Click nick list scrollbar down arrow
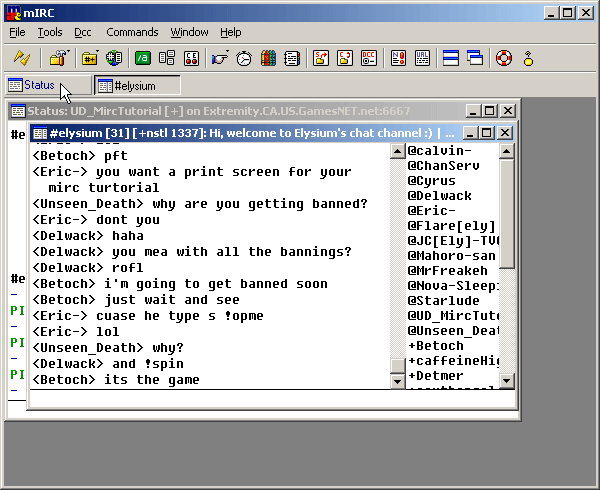 click(507, 381)
